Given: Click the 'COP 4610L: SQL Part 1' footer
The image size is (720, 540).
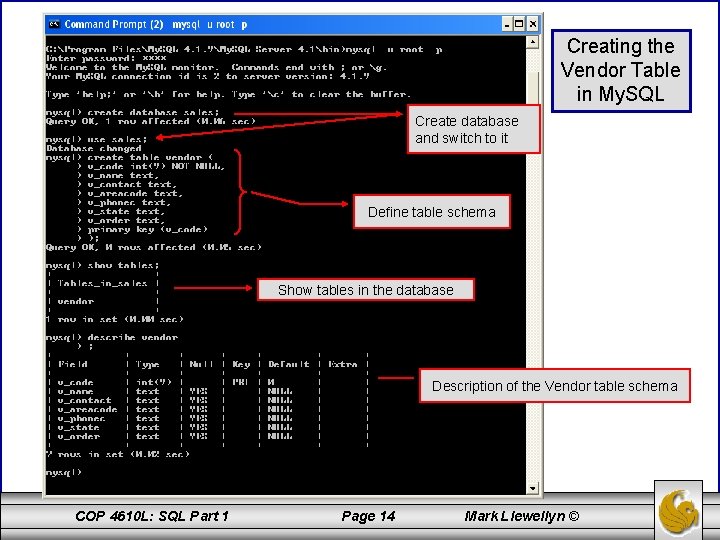Looking at the screenshot, I should pyautogui.click(x=152, y=517).
